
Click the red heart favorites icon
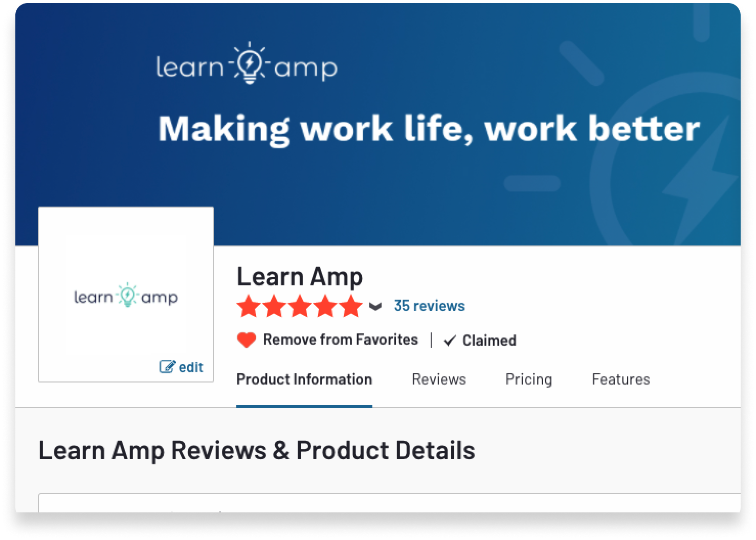point(247,340)
